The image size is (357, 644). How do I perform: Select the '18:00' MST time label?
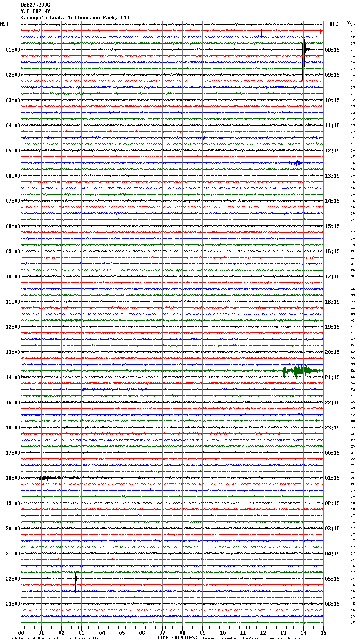click(x=13, y=478)
